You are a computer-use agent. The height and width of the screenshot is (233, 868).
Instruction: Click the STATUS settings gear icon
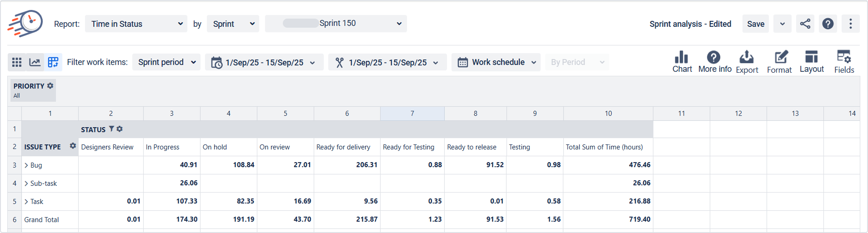[120, 129]
